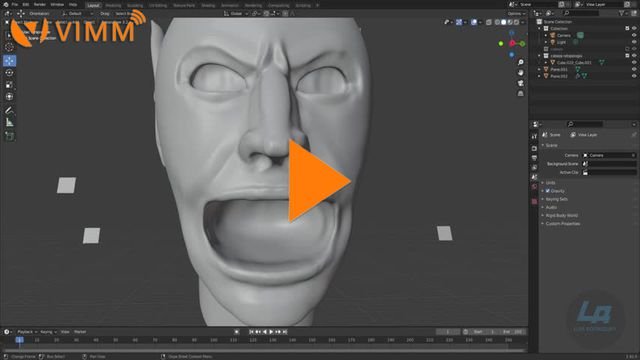The image size is (640, 360).
Task: Switch to solid viewport shading
Action: [504, 22]
